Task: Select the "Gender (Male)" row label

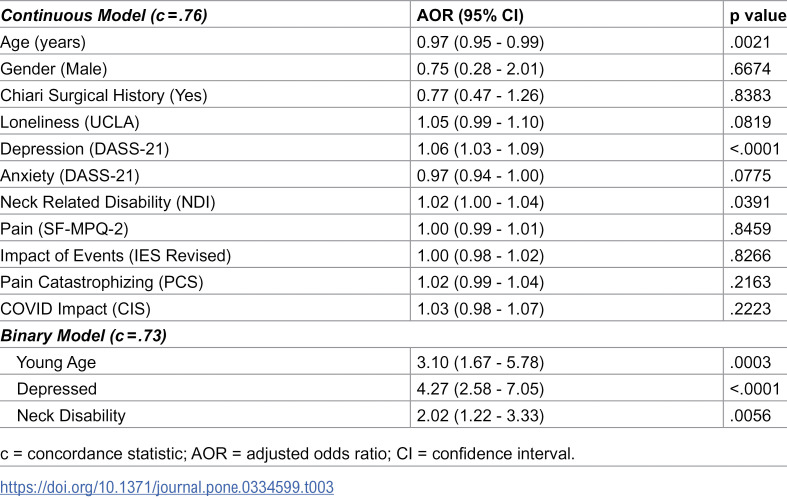Action: click(x=53, y=69)
